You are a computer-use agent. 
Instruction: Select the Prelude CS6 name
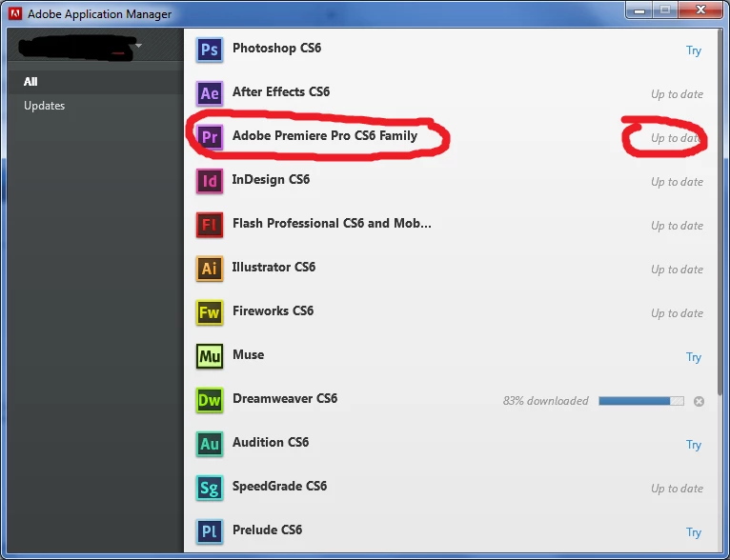267,530
